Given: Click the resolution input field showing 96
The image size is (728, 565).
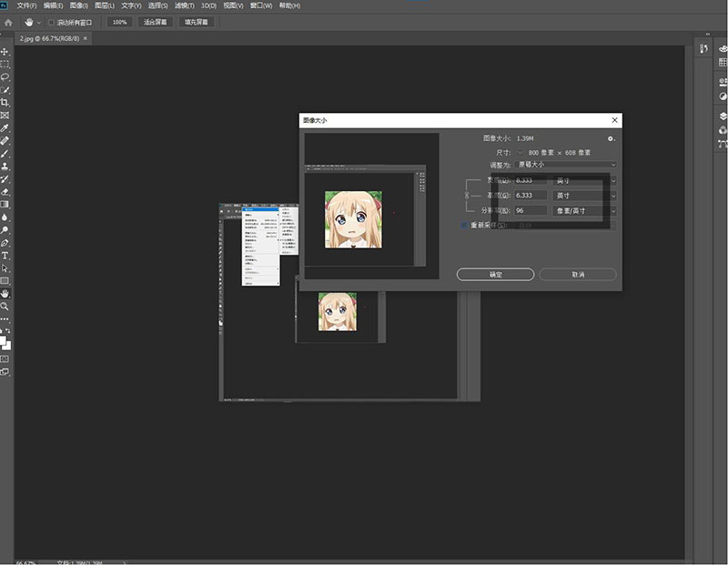Looking at the screenshot, I should (531, 210).
